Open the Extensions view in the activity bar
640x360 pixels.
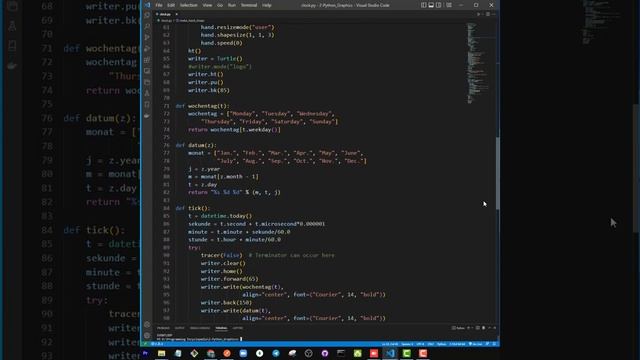[147, 60]
